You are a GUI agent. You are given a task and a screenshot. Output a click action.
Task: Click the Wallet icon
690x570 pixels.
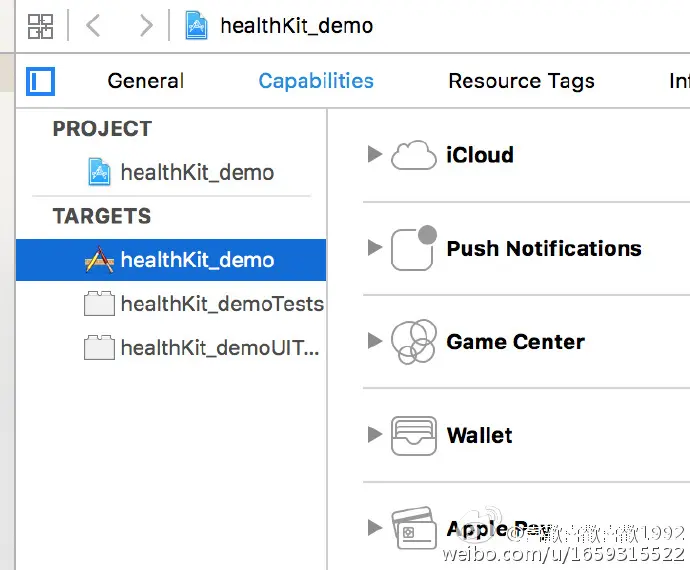(x=414, y=435)
